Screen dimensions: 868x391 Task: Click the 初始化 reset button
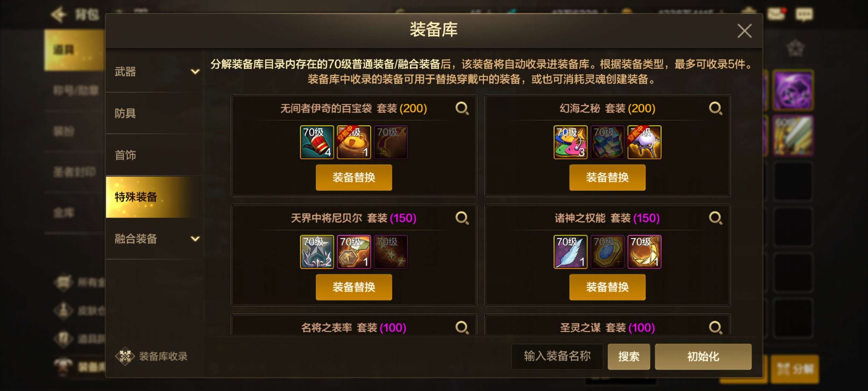point(703,356)
